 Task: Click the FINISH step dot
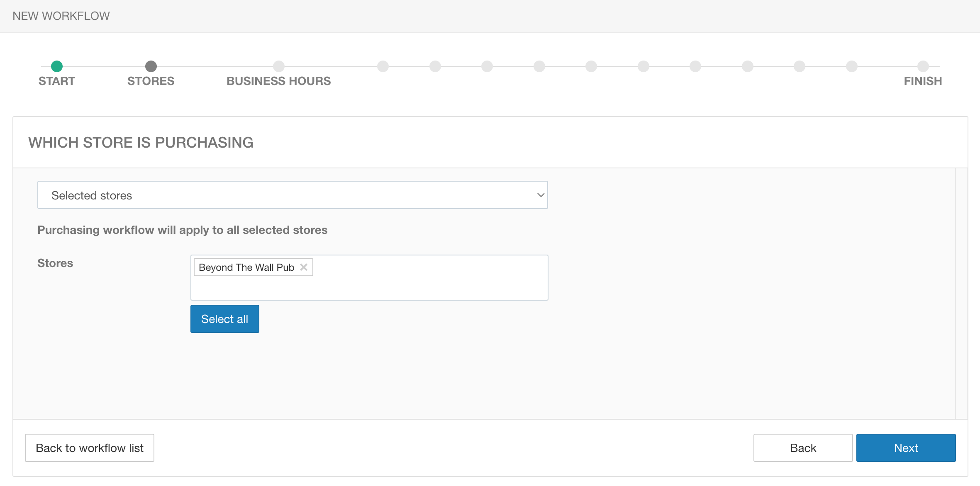923,66
